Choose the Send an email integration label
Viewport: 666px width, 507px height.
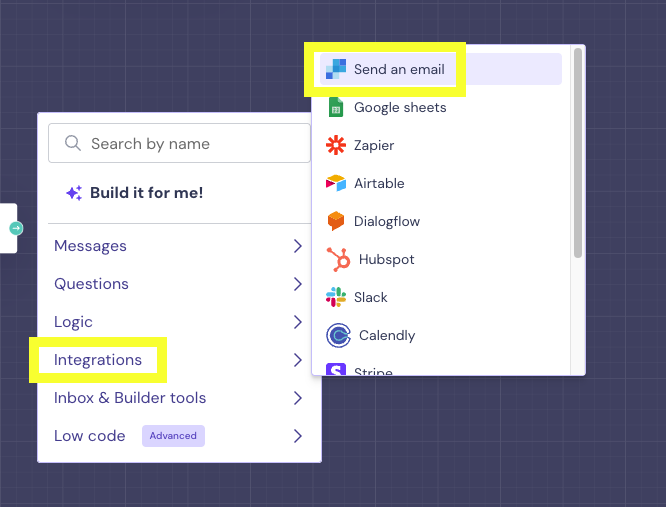pos(399,69)
